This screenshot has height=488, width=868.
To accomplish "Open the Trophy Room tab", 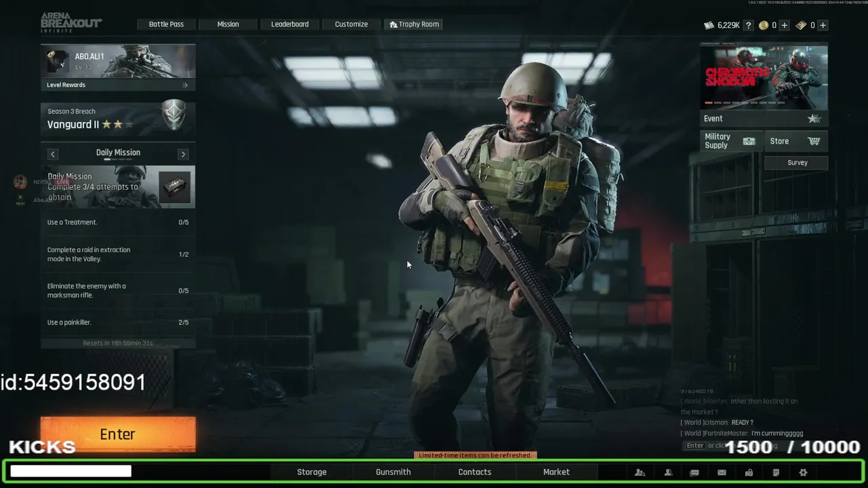I will 414,24.
